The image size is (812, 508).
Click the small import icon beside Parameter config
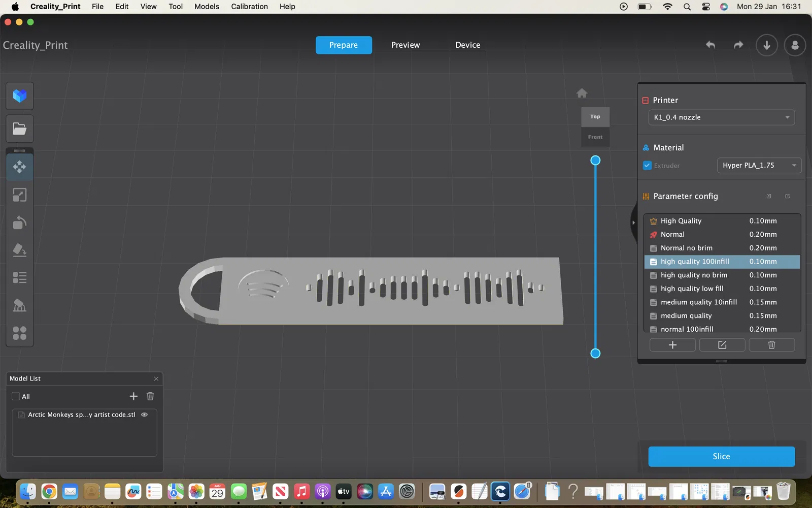click(x=769, y=196)
